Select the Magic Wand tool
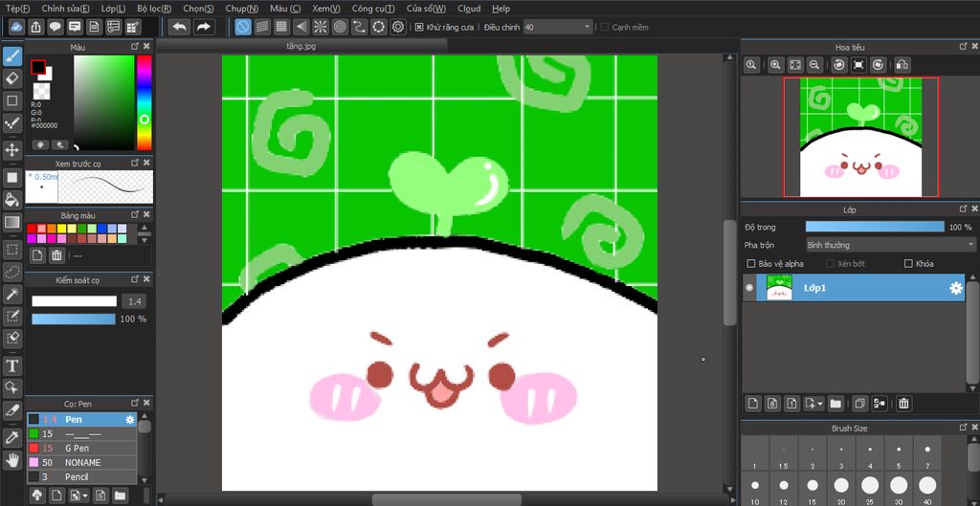 click(x=12, y=294)
